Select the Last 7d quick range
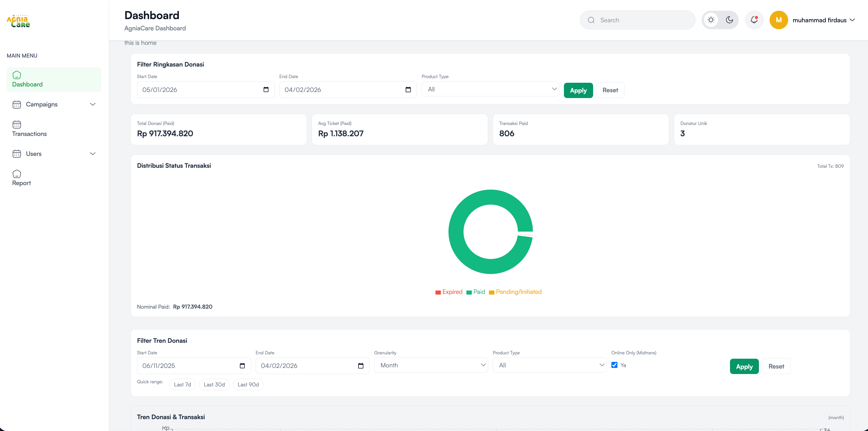This screenshot has height=431, width=868. pos(182,384)
